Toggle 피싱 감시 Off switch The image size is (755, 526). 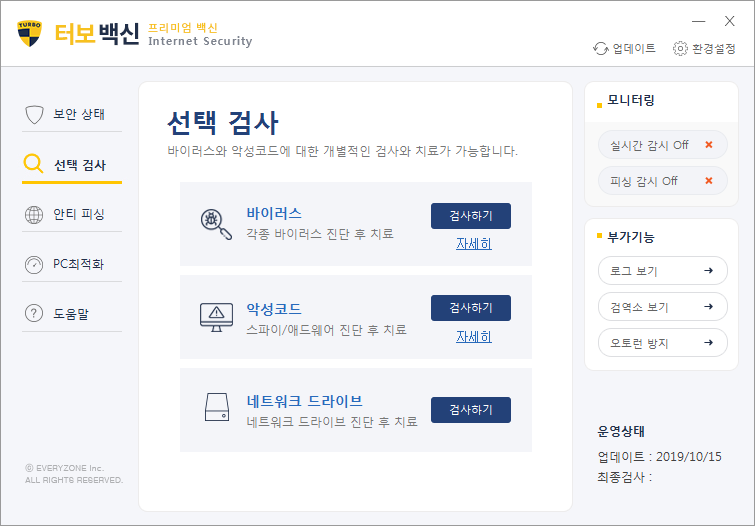[661, 181]
